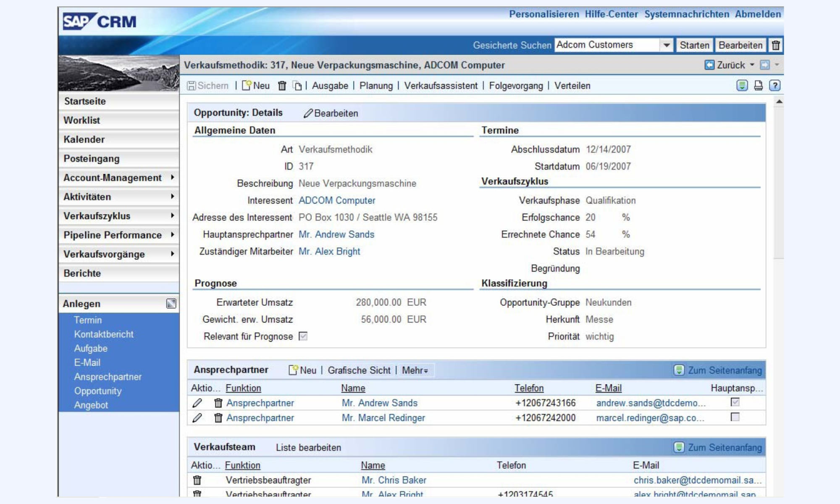Click Abmelden to log off
This screenshot has width=840, height=504.
tap(758, 14)
